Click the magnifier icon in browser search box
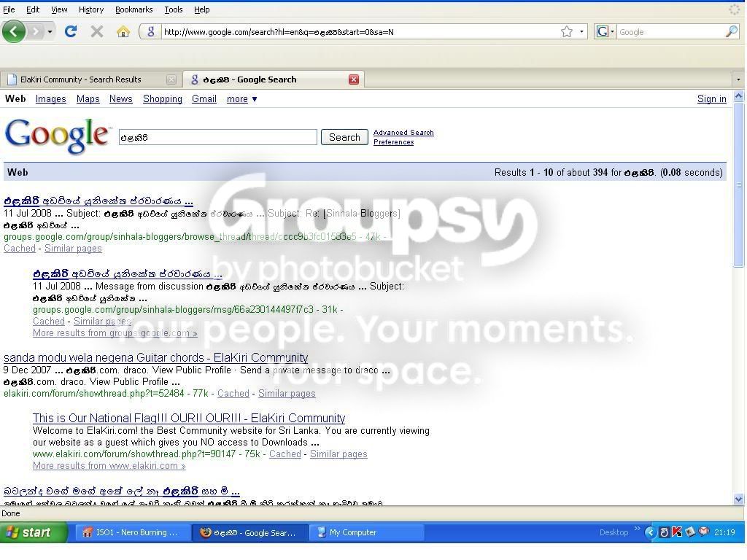747x560 pixels. pyautogui.click(x=732, y=32)
